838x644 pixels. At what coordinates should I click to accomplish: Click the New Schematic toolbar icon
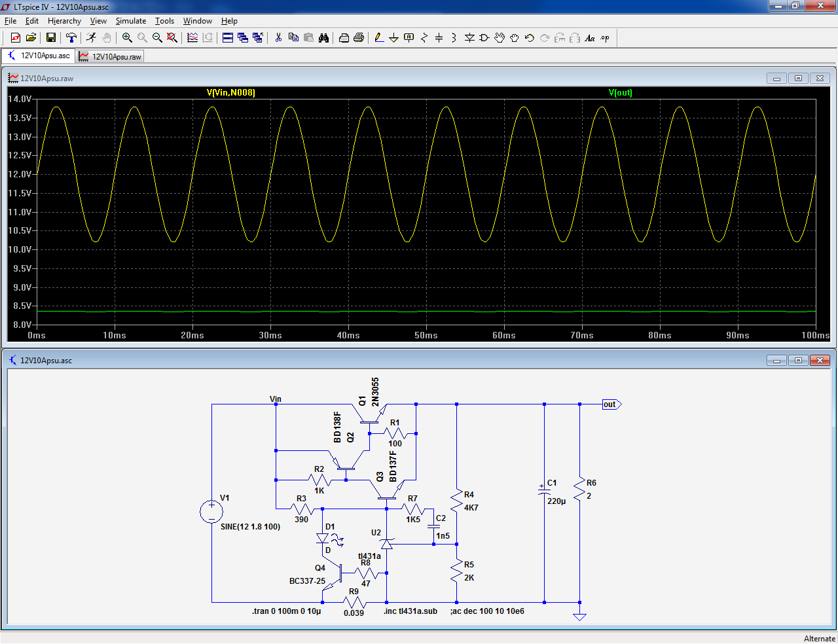(x=16, y=38)
